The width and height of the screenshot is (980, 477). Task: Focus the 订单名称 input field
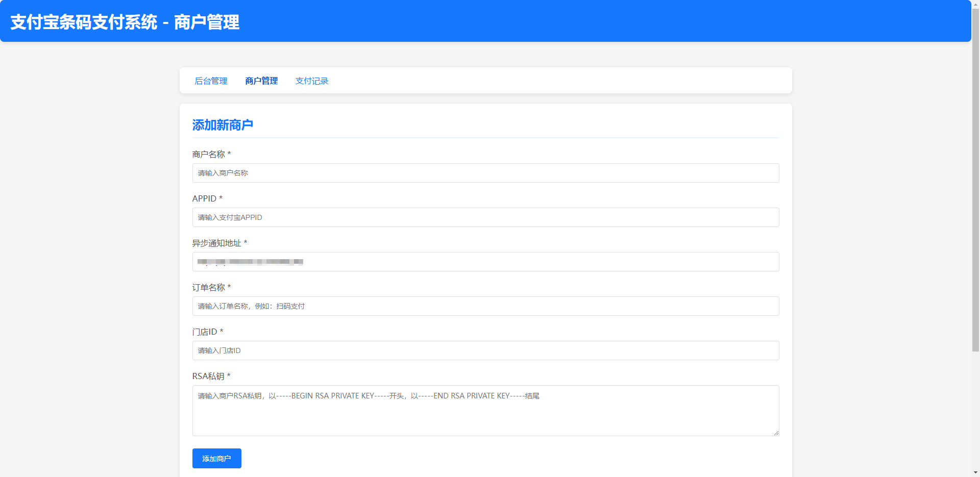coord(485,306)
